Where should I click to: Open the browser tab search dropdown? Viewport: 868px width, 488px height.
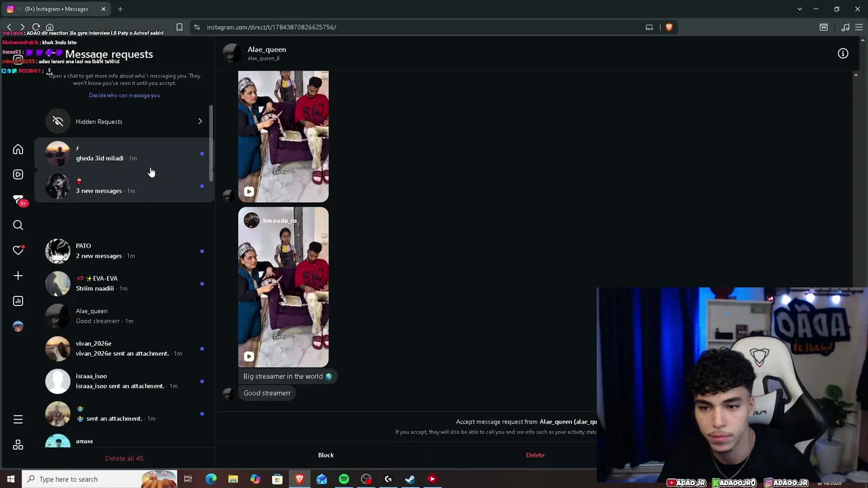pyautogui.click(x=800, y=9)
